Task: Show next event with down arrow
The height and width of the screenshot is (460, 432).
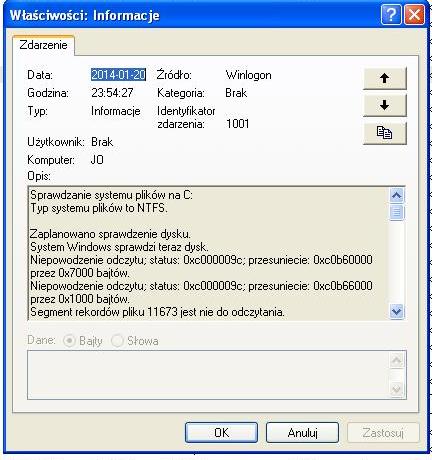Action: tap(385, 105)
